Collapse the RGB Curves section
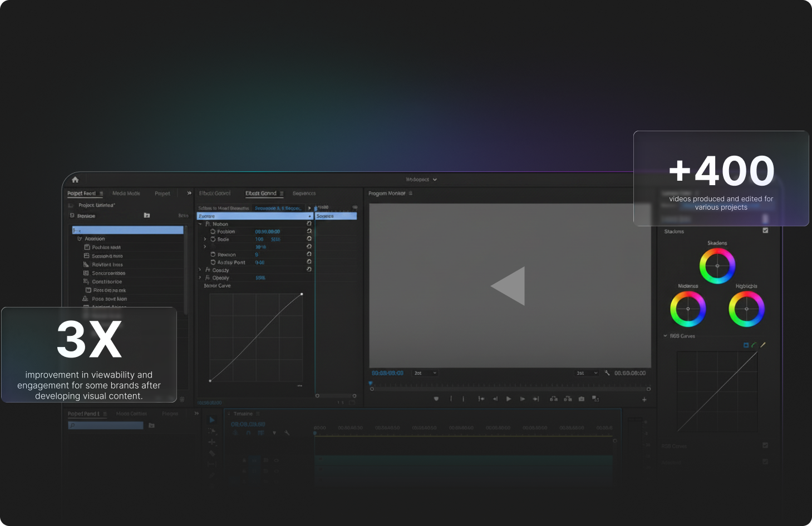This screenshot has height=526, width=812. coord(665,336)
